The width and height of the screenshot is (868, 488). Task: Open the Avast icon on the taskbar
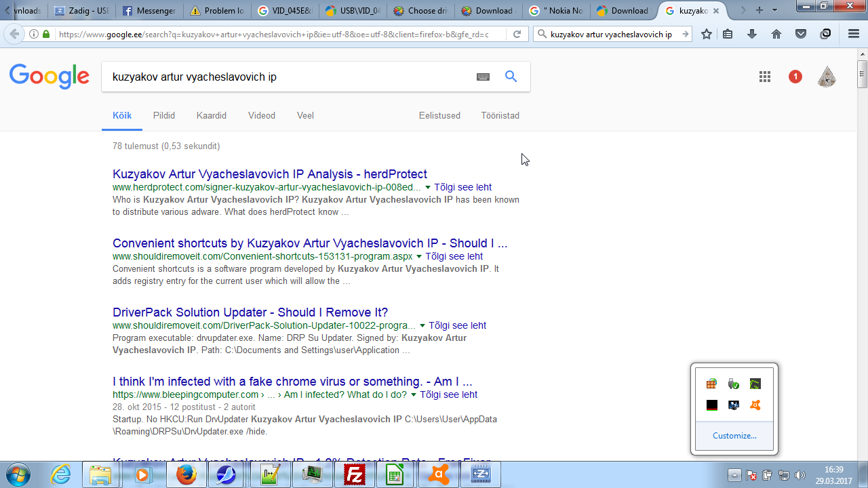(x=438, y=474)
